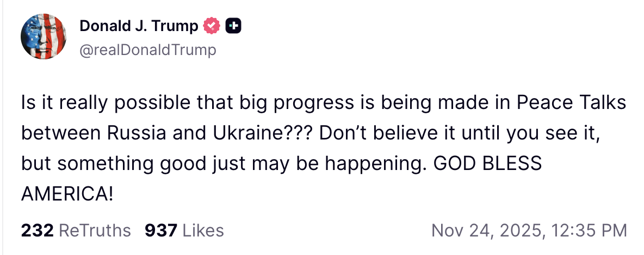Open the Donald J. Trump display name
This screenshot has height=255, width=644.
(x=139, y=25)
